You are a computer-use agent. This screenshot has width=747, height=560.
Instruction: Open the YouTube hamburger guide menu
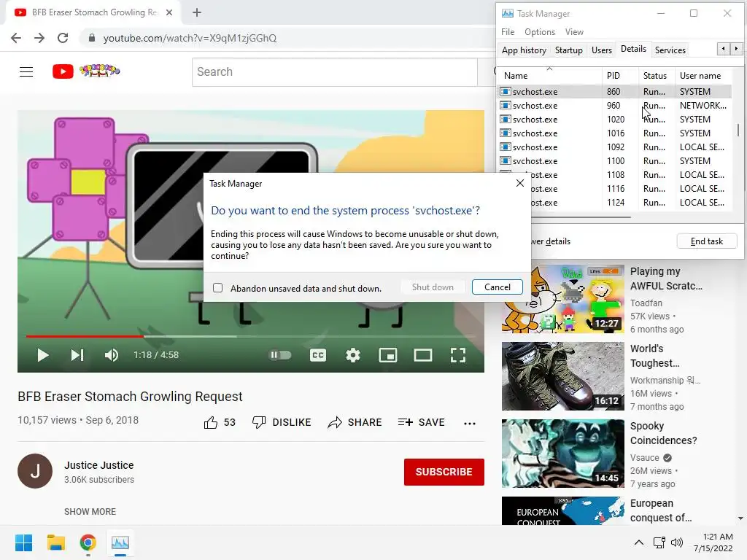pyautogui.click(x=26, y=72)
